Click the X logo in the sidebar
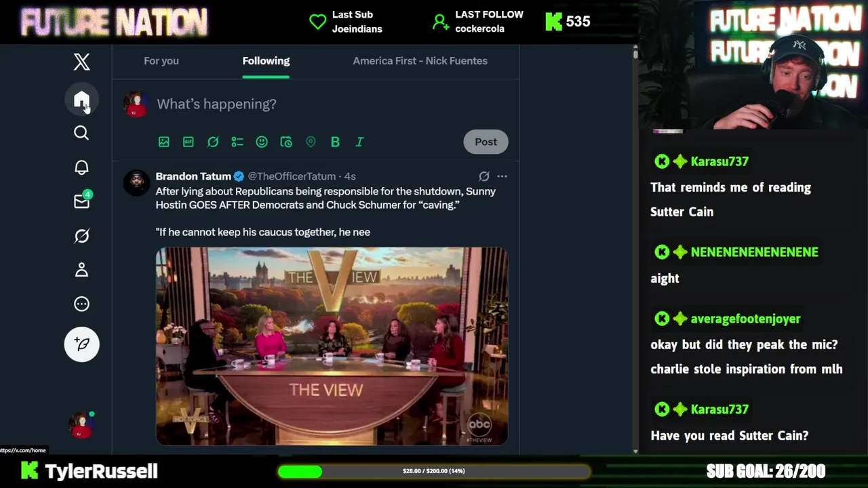The image size is (868, 488). point(81,62)
